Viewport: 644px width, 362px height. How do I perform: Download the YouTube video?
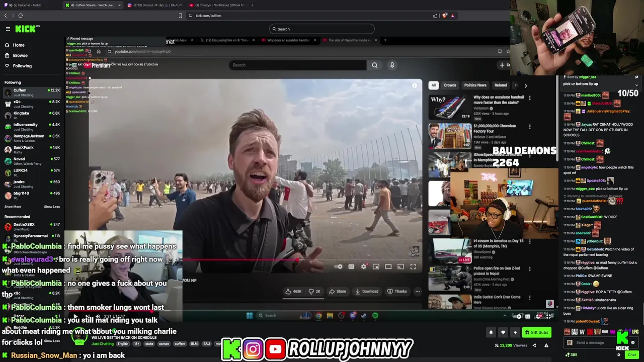pyautogui.click(x=367, y=292)
